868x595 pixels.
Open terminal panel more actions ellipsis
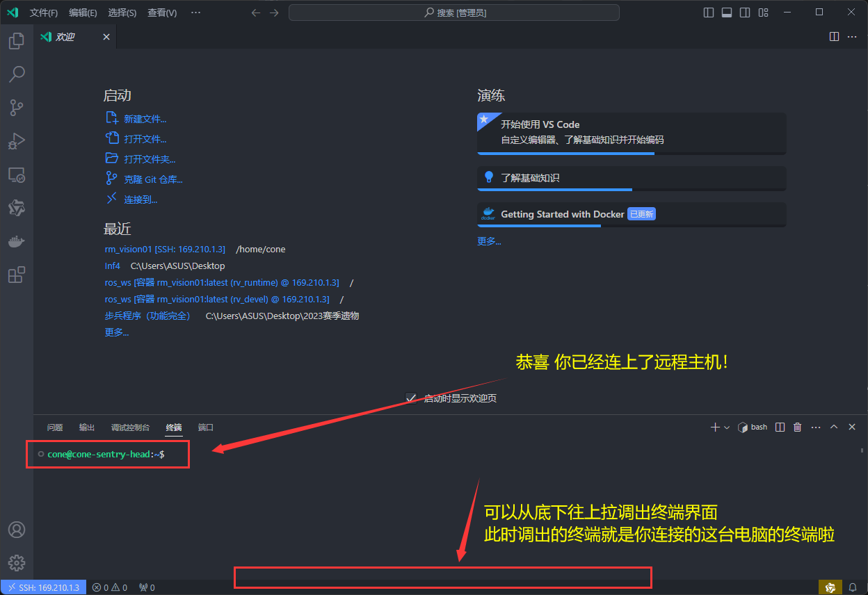[816, 427]
